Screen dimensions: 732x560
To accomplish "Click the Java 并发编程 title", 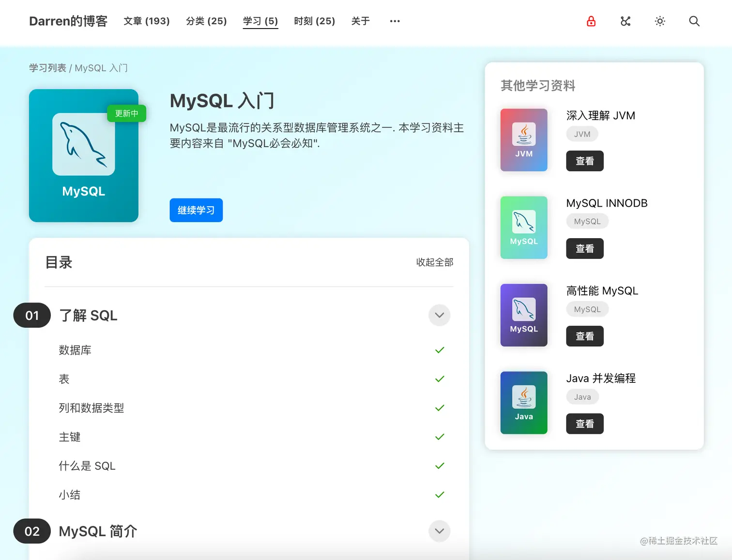I will [601, 378].
